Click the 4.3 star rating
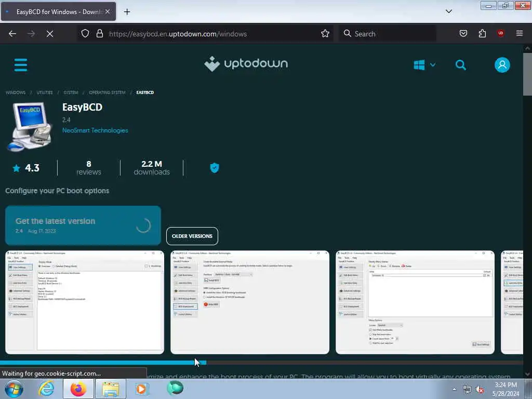 pos(26,168)
